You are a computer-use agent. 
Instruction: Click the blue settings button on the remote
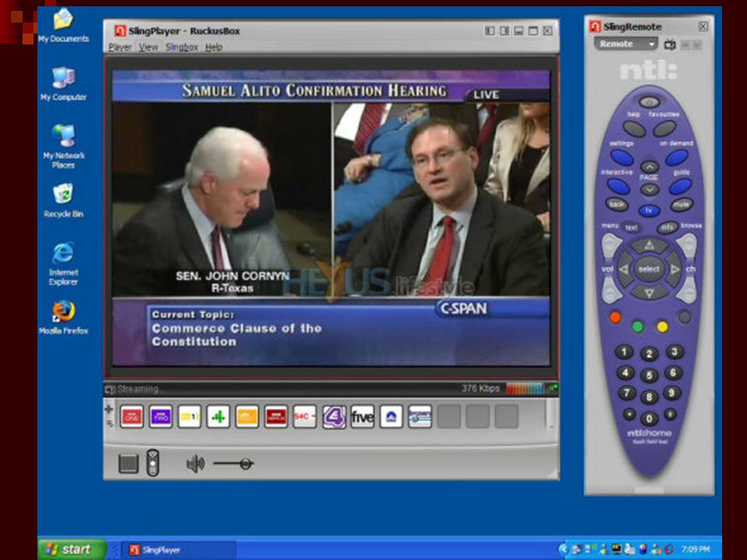622,158
